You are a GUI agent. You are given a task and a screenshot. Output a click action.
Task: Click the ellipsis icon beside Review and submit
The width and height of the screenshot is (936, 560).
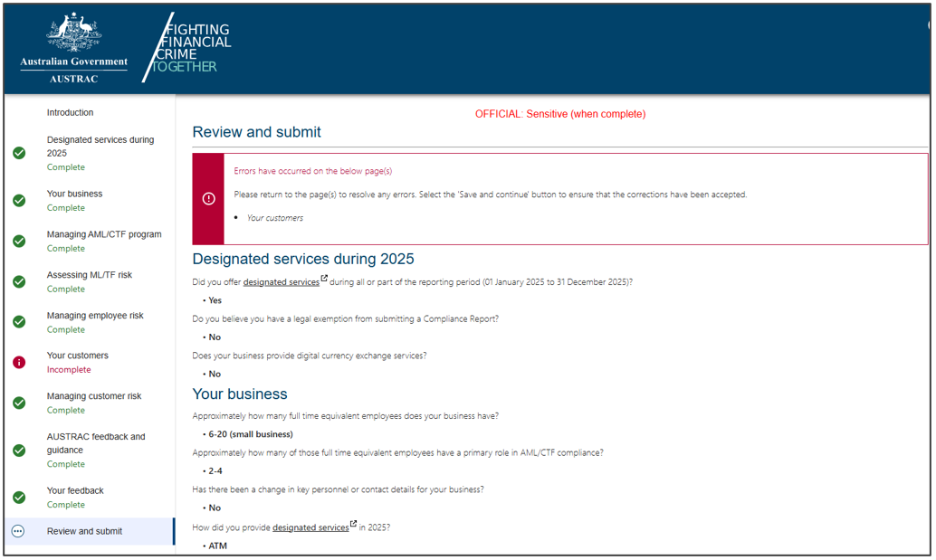click(19, 531)
